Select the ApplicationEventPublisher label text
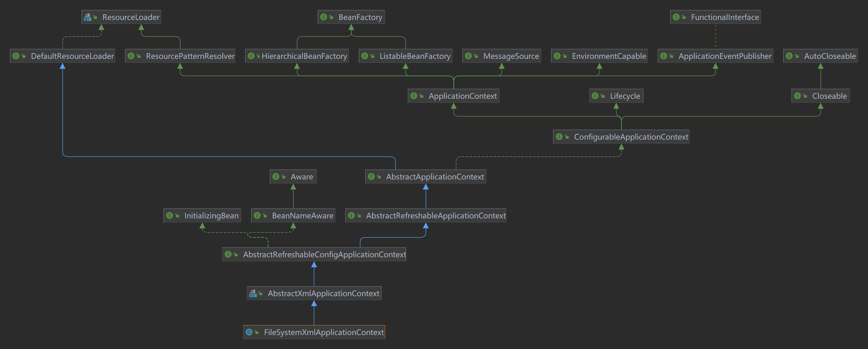Image resolution: width=868 pixels, height=349 pixels. point(725,56)
